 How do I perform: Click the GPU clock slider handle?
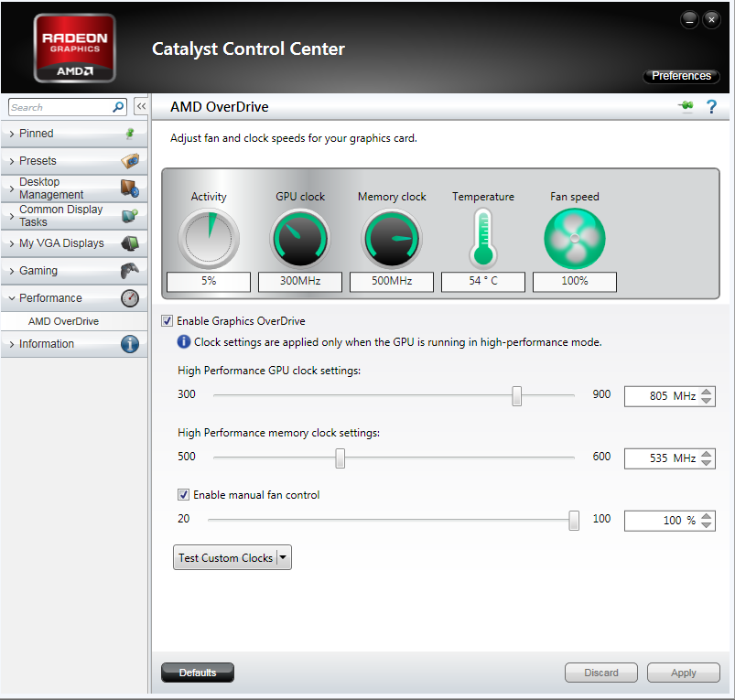pyautogui.click(x=516, y=396)
